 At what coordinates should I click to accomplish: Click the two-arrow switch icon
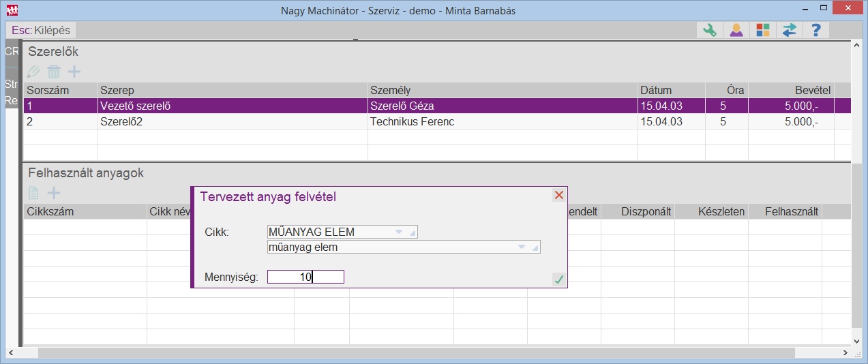tap(790, 30)
